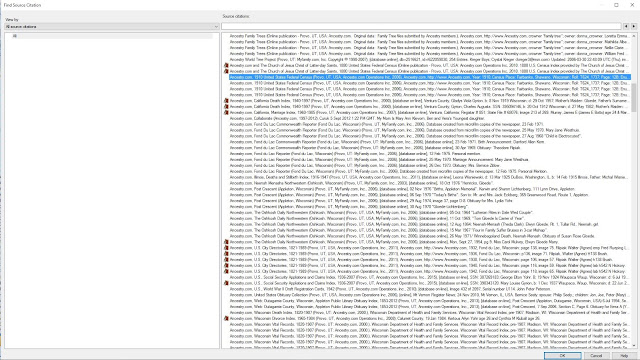Click the citations list scrollbar thumb
This screenshot has height=360, width=640.
pos(633,97)
